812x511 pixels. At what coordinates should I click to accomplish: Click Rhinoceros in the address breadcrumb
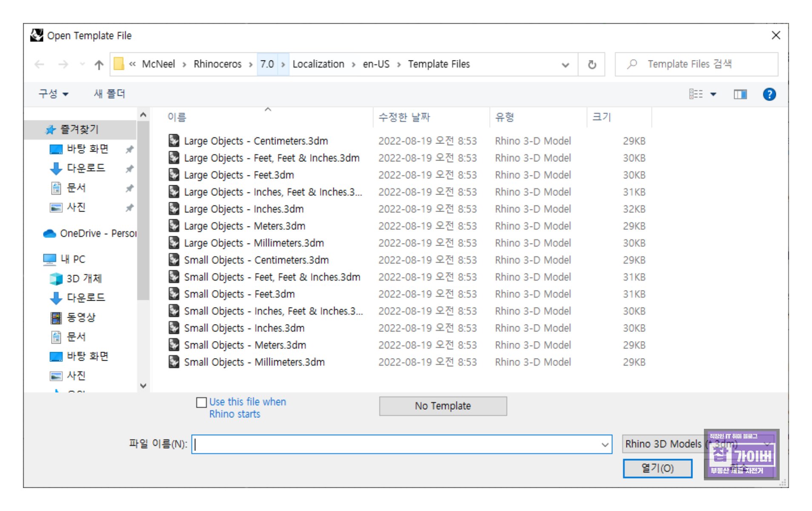click(217, 64)
